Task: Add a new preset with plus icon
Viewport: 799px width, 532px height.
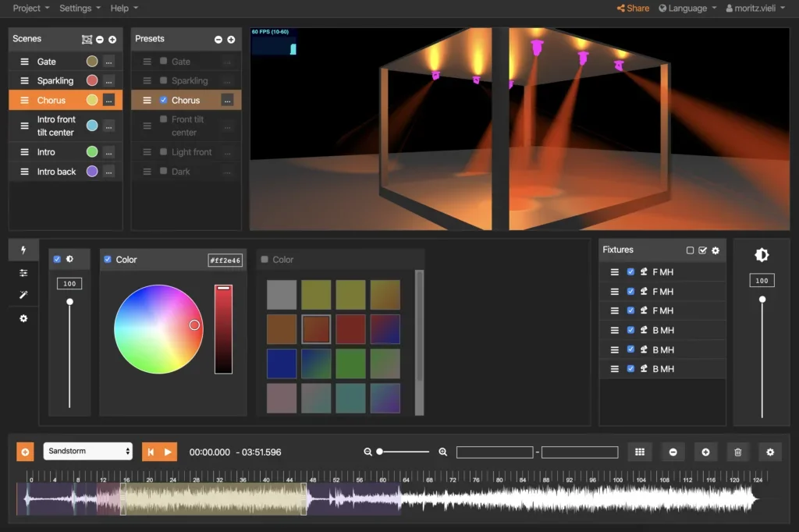Action: (231, 39)
